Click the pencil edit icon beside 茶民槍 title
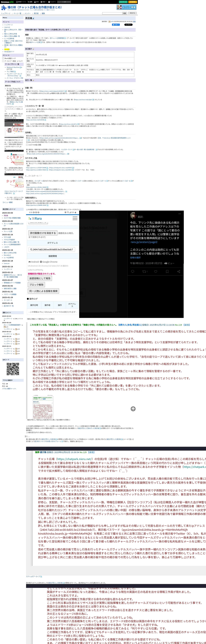Screen dimensions: 206x644 tap(33, 18)
